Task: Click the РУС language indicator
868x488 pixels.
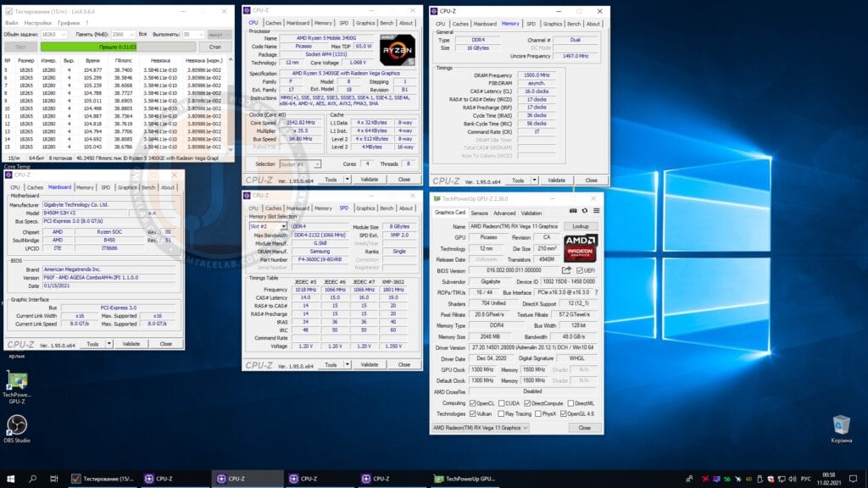Action: pos(805,479)
